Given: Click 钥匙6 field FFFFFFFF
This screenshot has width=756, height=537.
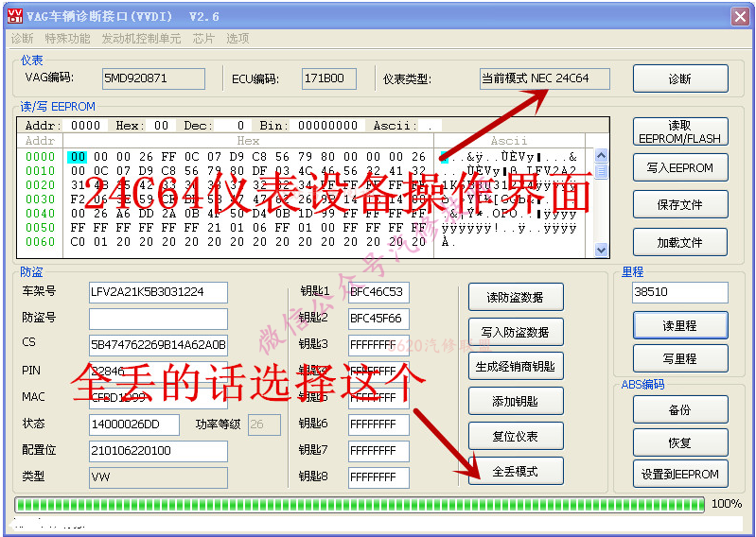Looking at the screenshot, I should (379, 424).
